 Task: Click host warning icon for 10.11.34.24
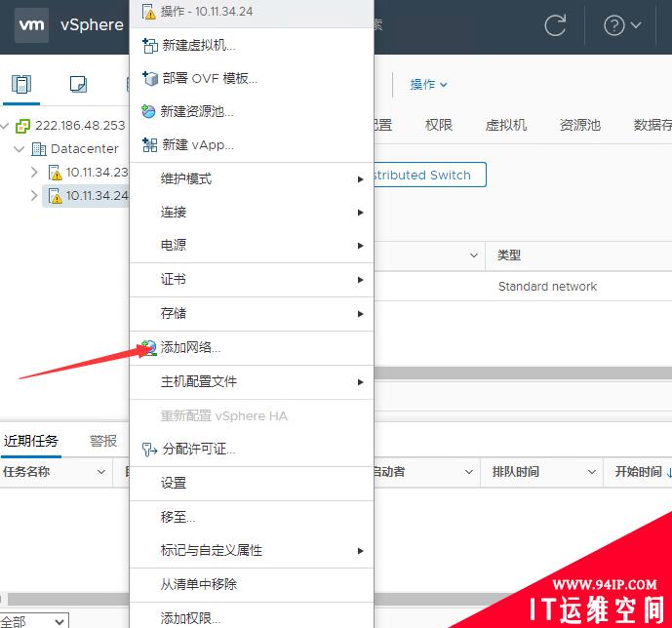pyautogui.click(x=55, y=196)
